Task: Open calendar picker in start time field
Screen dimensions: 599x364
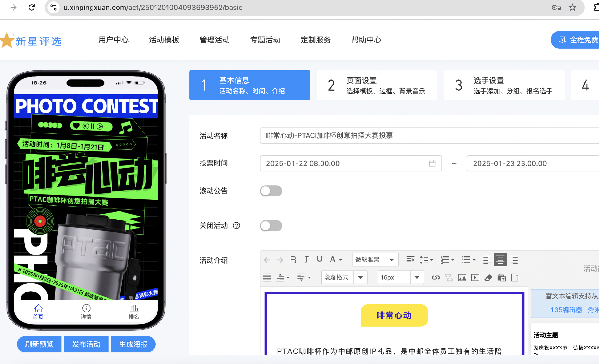Action: [x=432, y=163]
